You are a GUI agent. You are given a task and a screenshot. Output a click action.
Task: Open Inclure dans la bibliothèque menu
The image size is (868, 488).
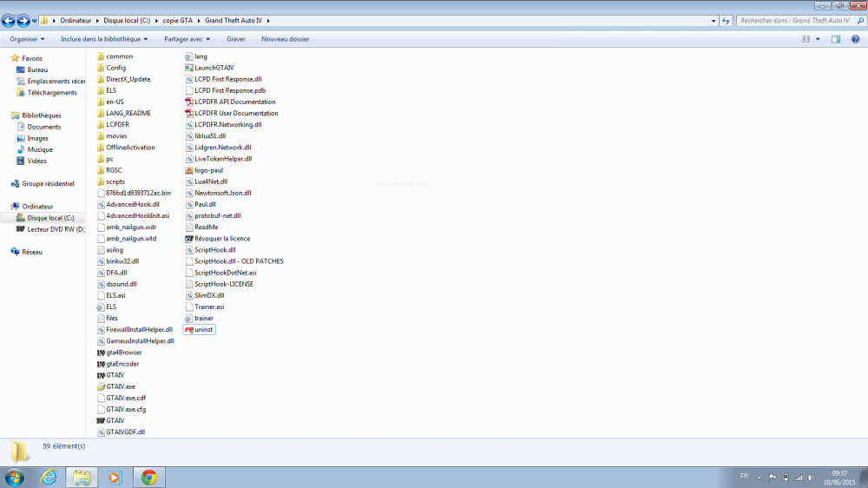click(x=104, y=39)
